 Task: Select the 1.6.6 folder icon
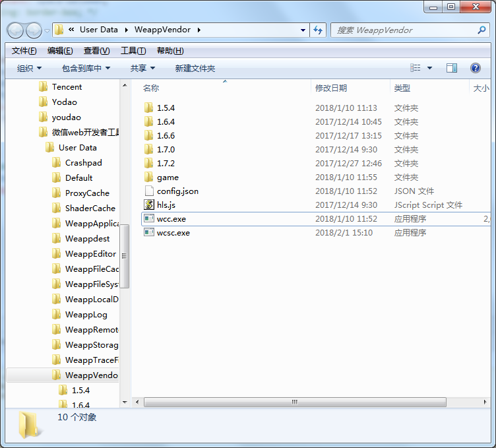(x=148, y=135)
